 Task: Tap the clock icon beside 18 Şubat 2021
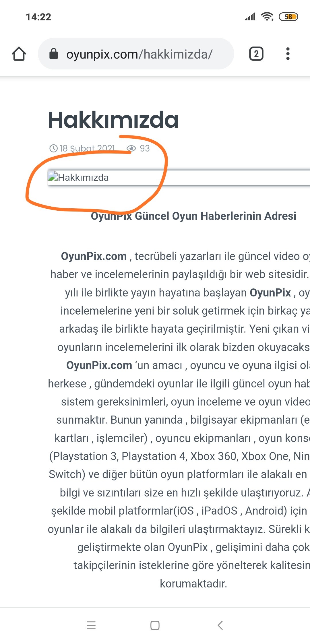point(53,148)
